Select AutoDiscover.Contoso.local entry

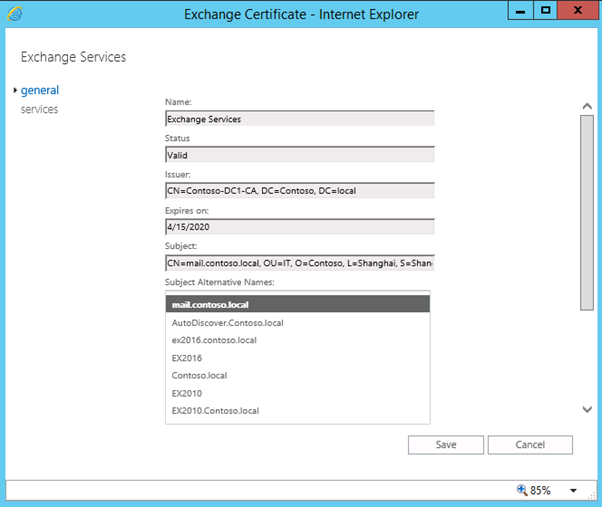298,323
